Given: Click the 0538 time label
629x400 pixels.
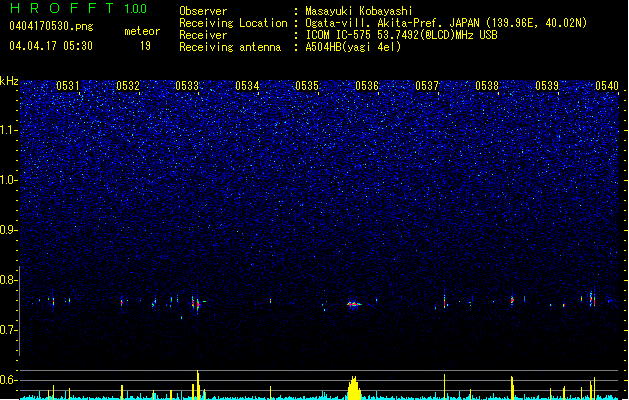Looking at the screenshot, I should point(487,86).
